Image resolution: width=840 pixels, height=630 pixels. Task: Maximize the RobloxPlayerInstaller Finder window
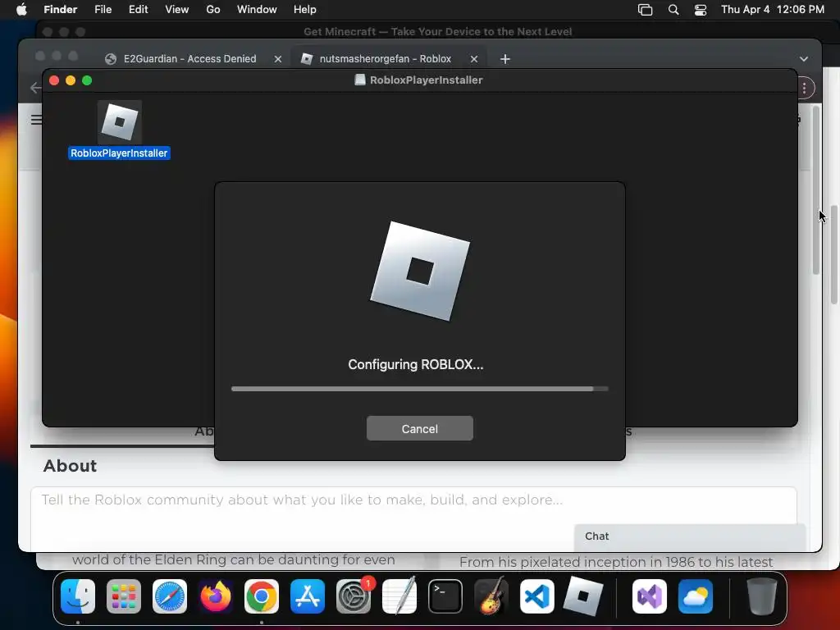(87, 80)
